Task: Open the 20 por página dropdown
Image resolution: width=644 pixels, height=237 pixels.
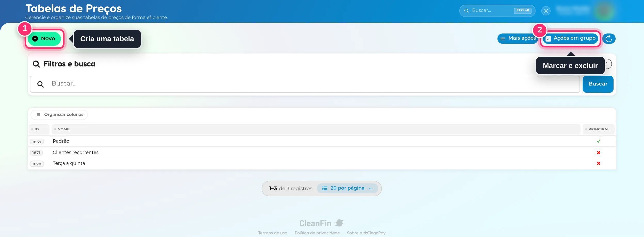Action: [347, 188]
